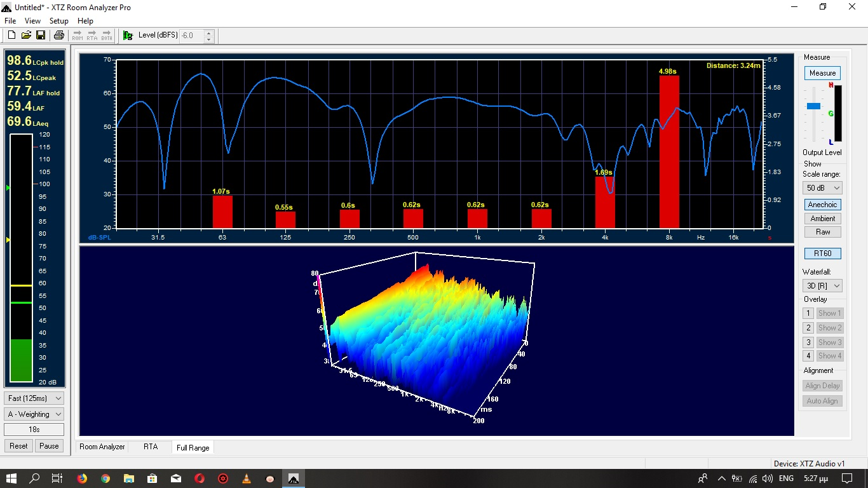
Task: Open the Setup menu
Action: [x=58, y=21]
